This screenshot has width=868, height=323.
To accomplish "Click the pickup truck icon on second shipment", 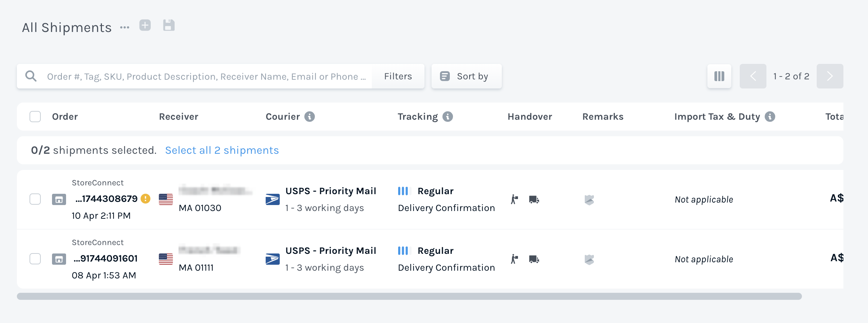I will click(x=533, y=259).
